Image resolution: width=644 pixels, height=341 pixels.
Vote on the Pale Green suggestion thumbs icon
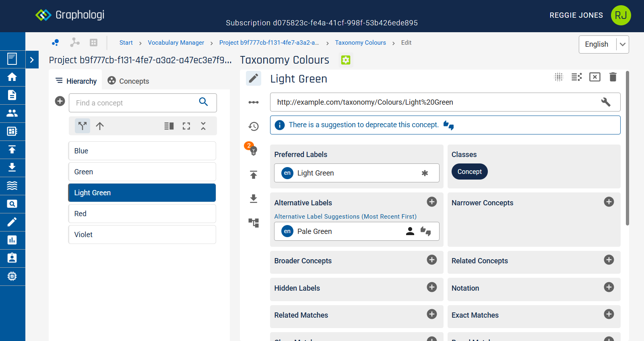(x=425, y=231)
